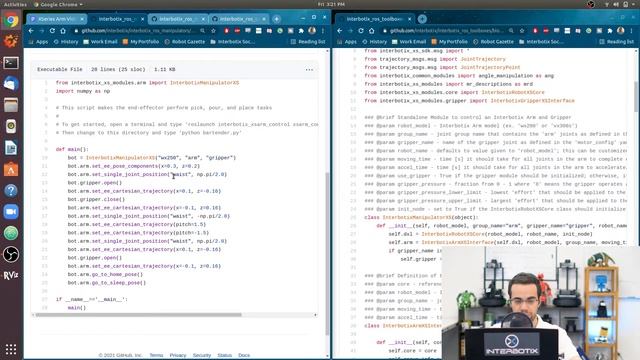Go back in right Chrome window

[340, 31]
